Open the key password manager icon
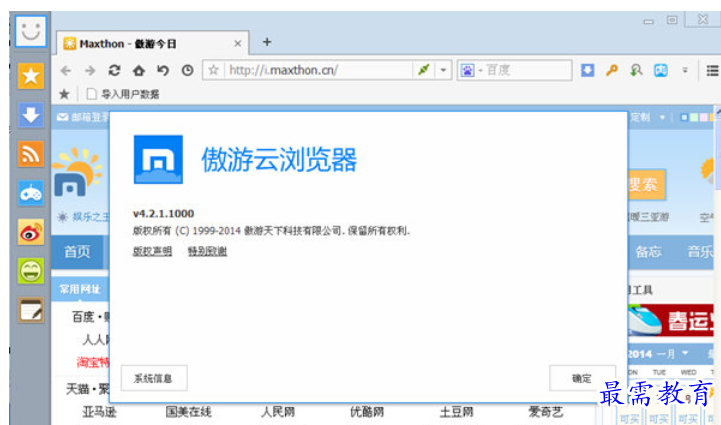Viewport: 721px width, 425px height. click(612, 70)
